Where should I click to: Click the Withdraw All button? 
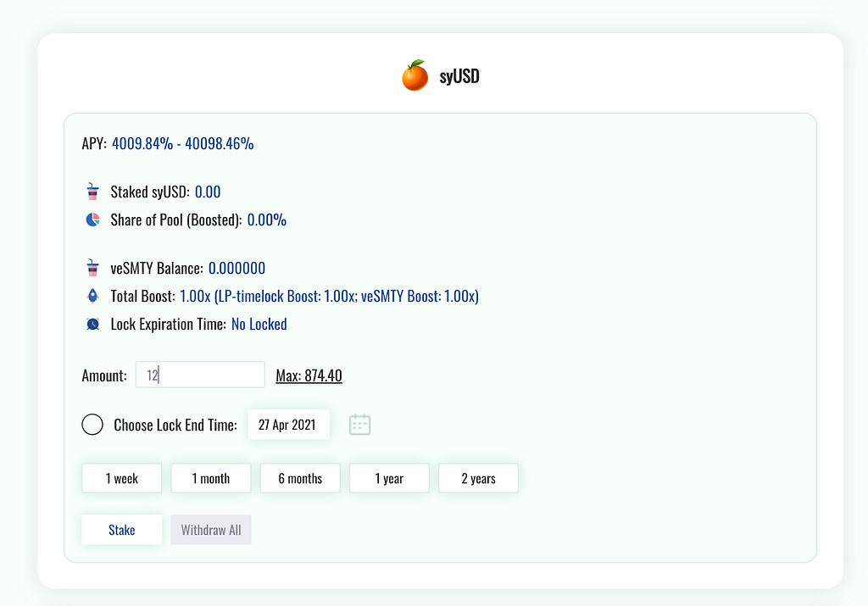211,530
